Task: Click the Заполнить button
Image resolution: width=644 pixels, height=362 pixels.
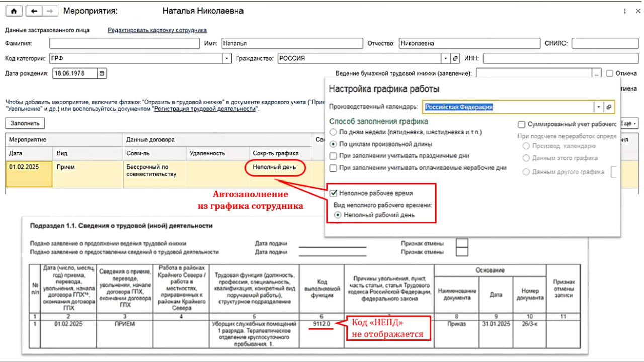Action: (x=25, y=123)
